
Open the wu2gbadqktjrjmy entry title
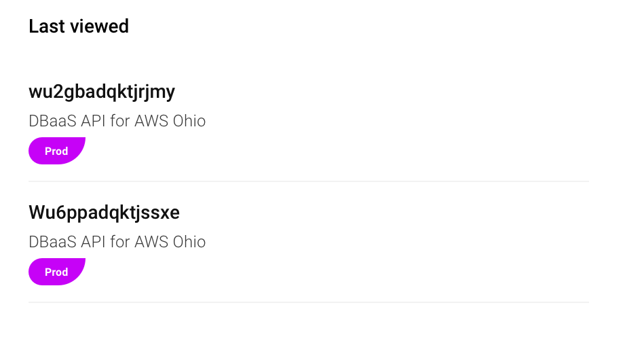[x=102, y=92]
